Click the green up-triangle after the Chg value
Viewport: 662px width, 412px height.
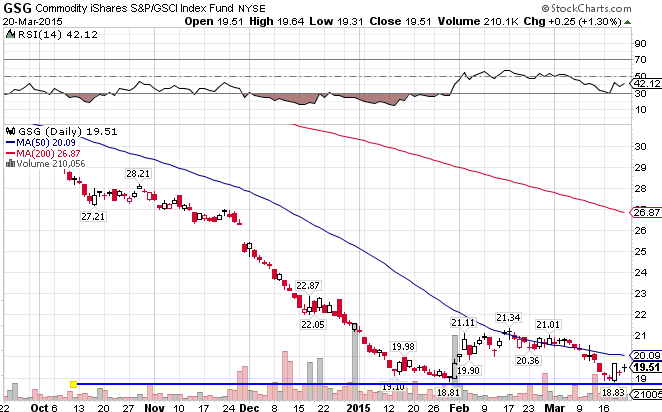tap(628, 22)
